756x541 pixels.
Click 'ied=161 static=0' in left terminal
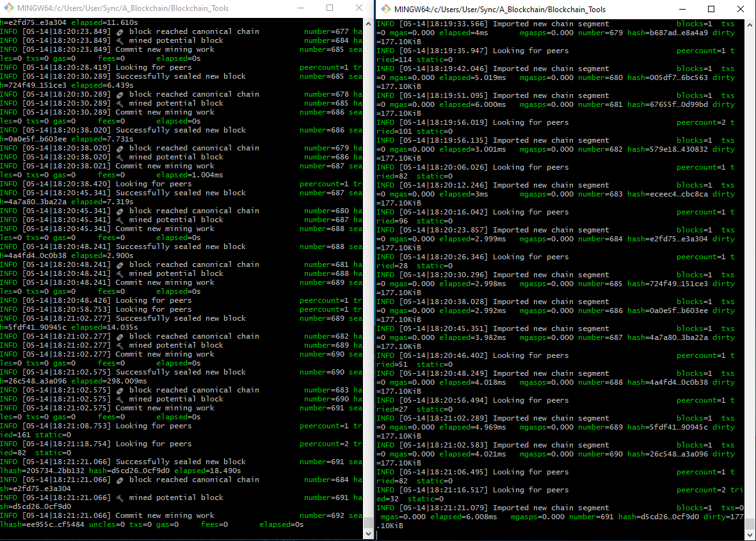coord(35,435)
